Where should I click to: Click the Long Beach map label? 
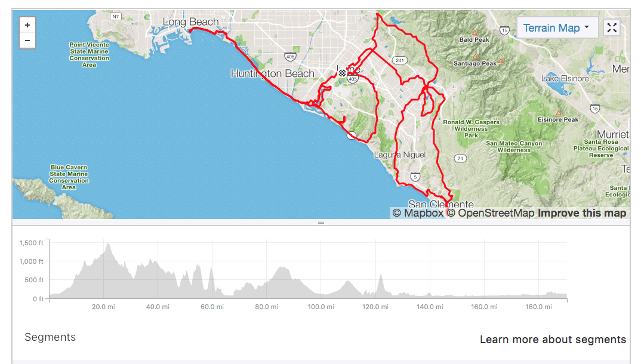pyautogui.click(x=191, y=22)
